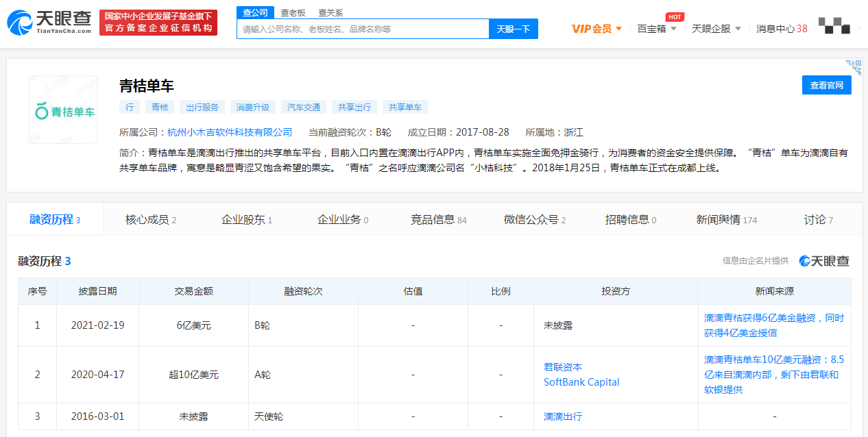Image resolution: width=868 pixels, height=437 pixels.
Task: Click the 2020-04-17 disclosure date cell
Action: click(98, 375)
